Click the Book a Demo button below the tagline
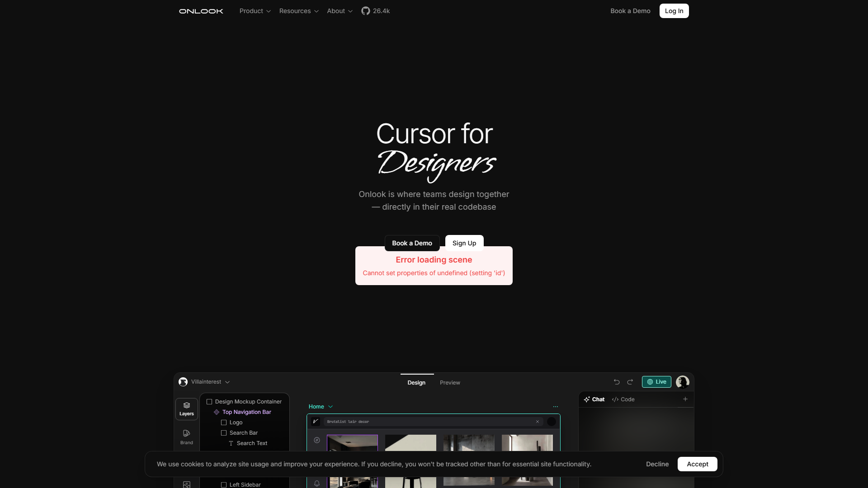The height and width of the screenshot is (488, 868). point(412,243)
